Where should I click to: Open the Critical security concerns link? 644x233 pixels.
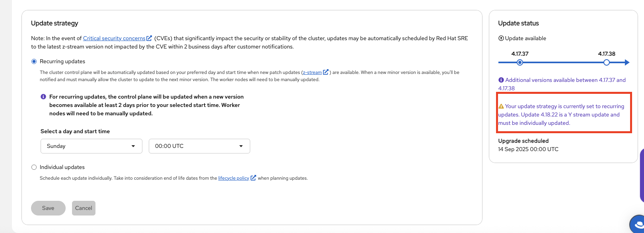click(x=114, y=39)
